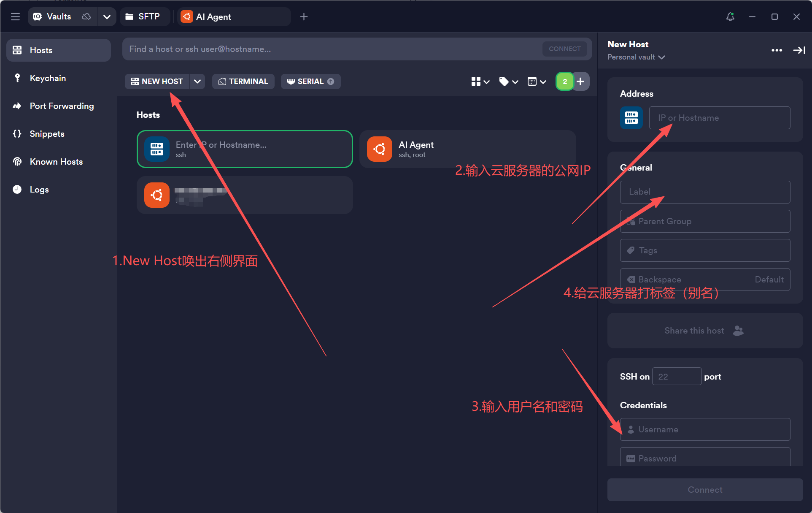Collapse the New Host panel arrow icon
Viewport: 812px width, 513px height.
click(799, 50)
